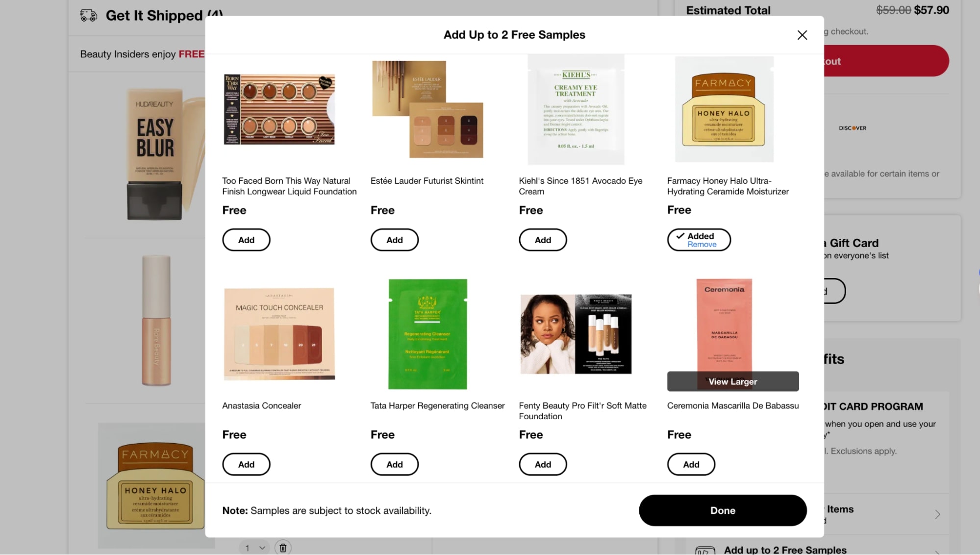Add Kiehl's Avocado Eye Cream sample
The height and width of the screenshot is (555, 980).
pos(543,239)
